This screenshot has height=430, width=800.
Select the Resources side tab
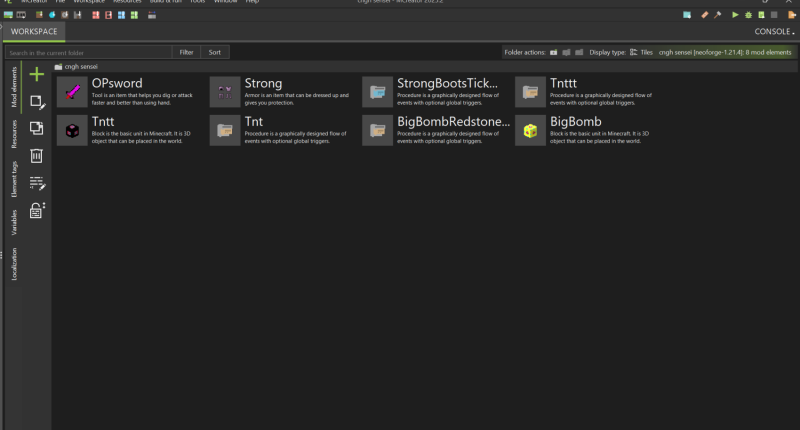14,134
